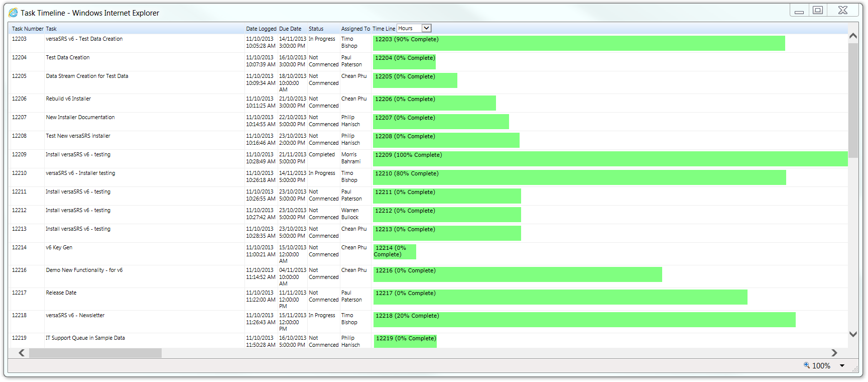The image size is (868, 382).
Task: Select the 12214 (0% Complete) timeline bar
Action: coord(395,252)
